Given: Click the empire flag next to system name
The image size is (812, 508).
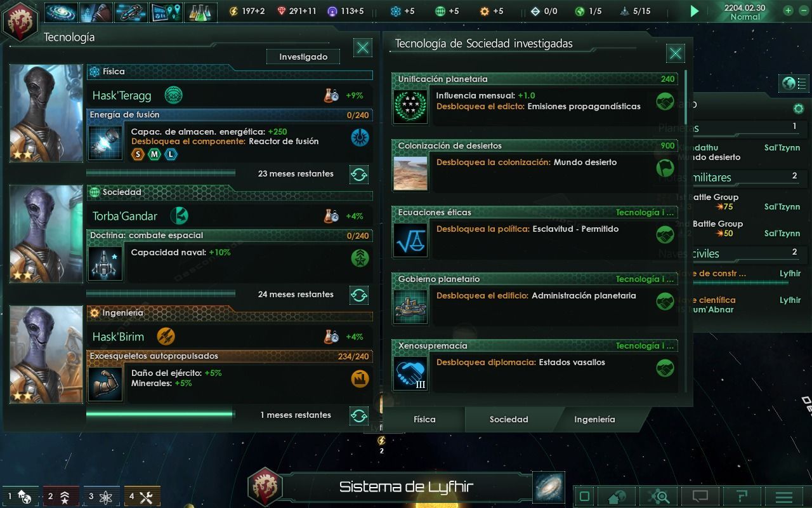Looking at the screenshot, I should click(265, 487).
